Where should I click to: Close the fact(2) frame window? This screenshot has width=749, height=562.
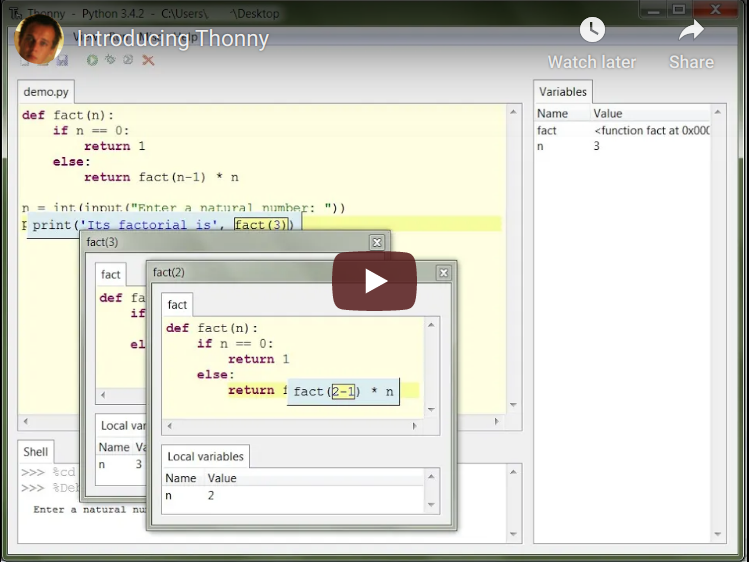[x=444, y=273]
